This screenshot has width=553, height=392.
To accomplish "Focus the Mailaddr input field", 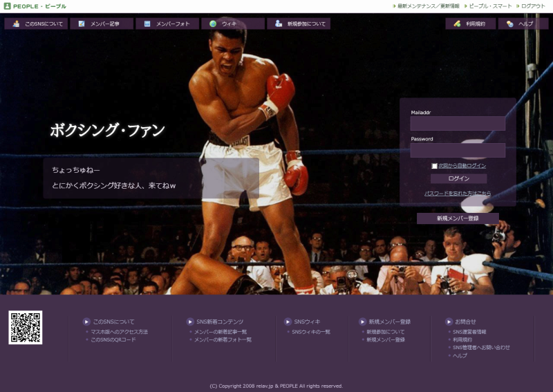I will tap(458, 124).
